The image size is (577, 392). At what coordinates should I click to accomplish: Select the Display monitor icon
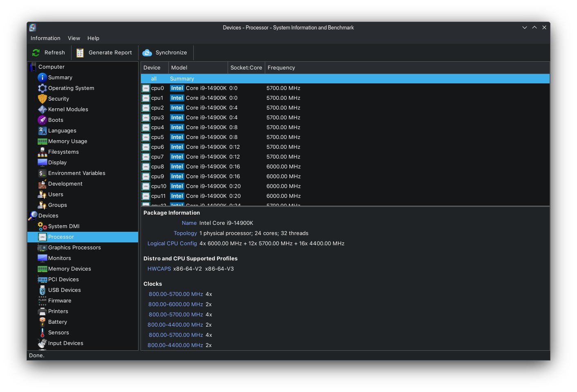(42, 163)
